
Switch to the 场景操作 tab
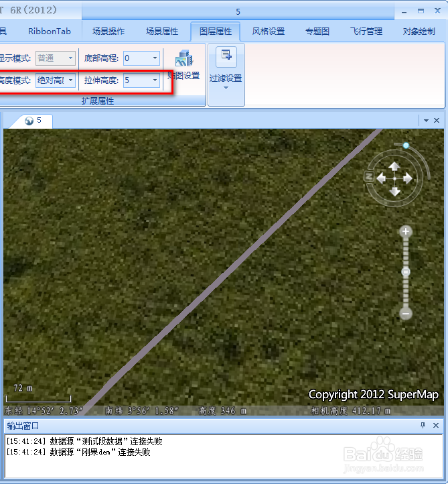[x=108, y=32]
